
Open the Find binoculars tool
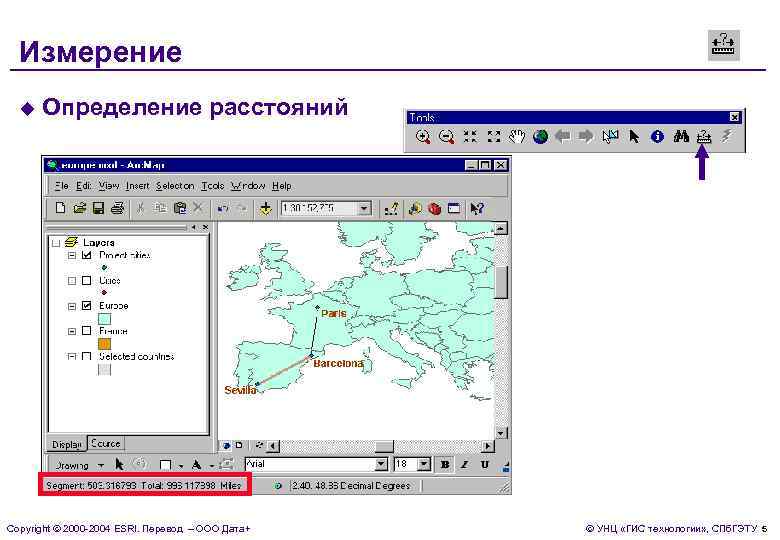coord(681,136)
